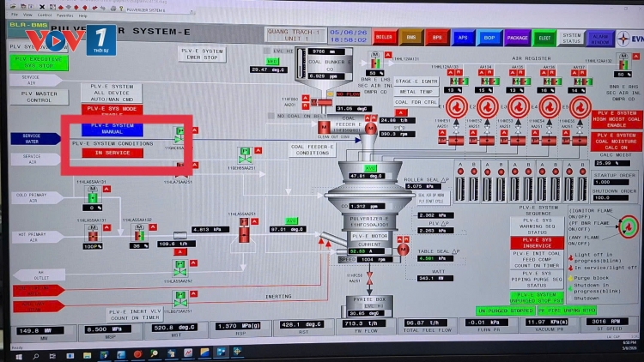Open BNR E LHS sec air damper
Viewport: 644px width, 362px height.
[x=375, y=61]
